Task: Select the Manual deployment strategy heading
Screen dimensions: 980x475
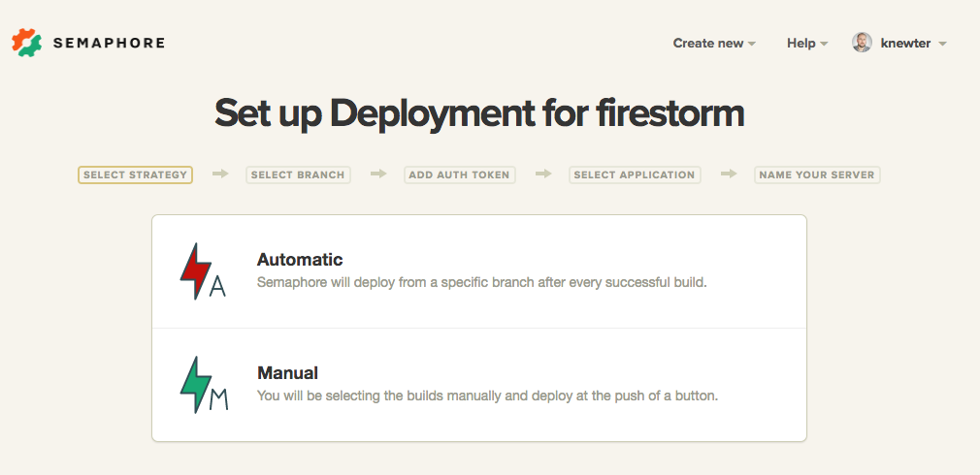Action: tap(287, 372)
